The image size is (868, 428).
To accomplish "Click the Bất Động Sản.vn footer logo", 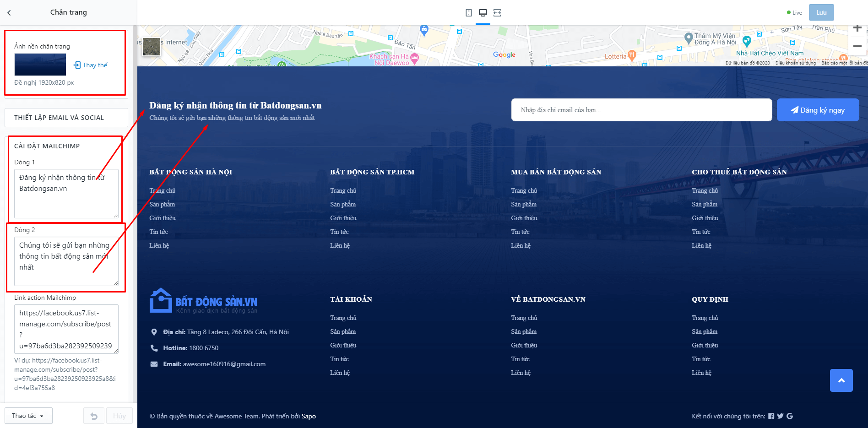I will [204, 301].
